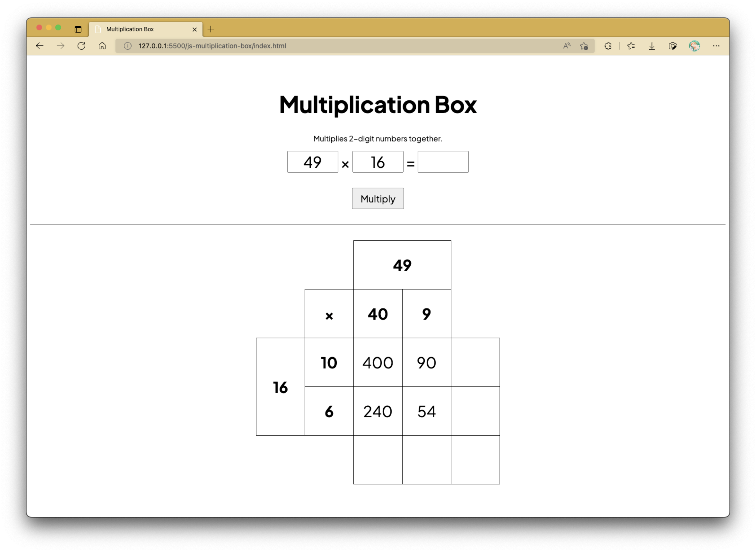Clear the result input field
Screen dimensions: 756x552
(x=443, y=162)
